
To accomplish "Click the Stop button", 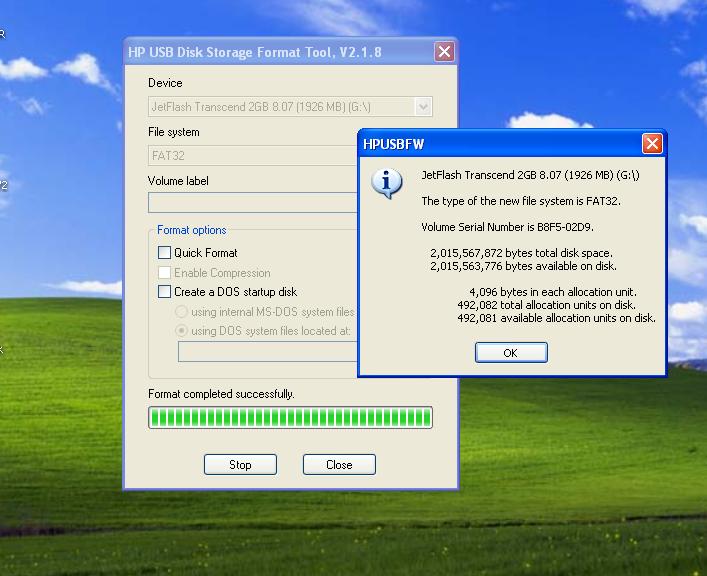I will click(x=240, y=464).
